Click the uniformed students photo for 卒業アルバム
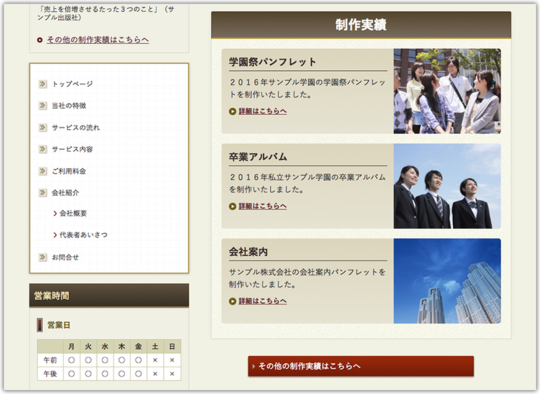The height and width of the screenshot is (394, 540). click(x=447, y=186)
